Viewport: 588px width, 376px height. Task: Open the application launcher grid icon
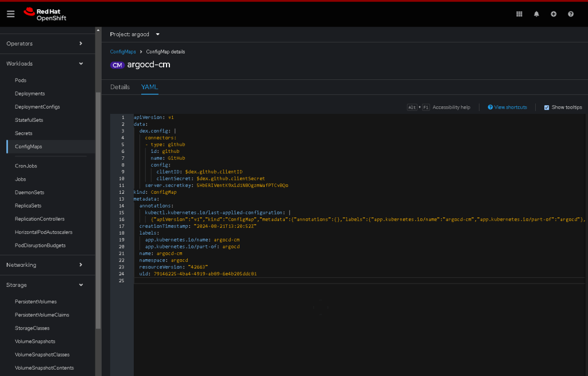click(519, 14)
